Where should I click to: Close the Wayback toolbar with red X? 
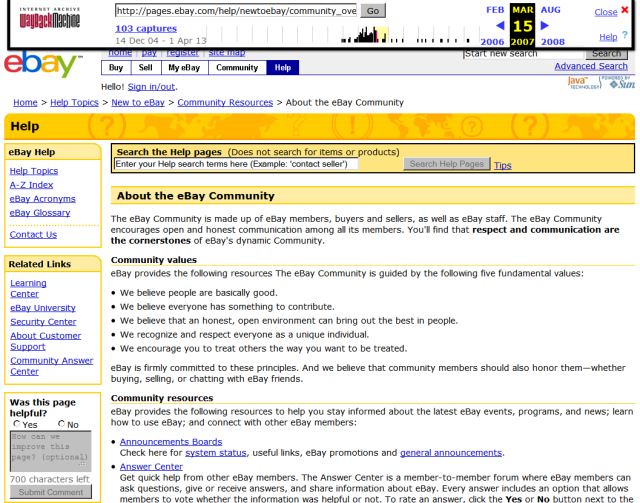(x=626, y=12)
